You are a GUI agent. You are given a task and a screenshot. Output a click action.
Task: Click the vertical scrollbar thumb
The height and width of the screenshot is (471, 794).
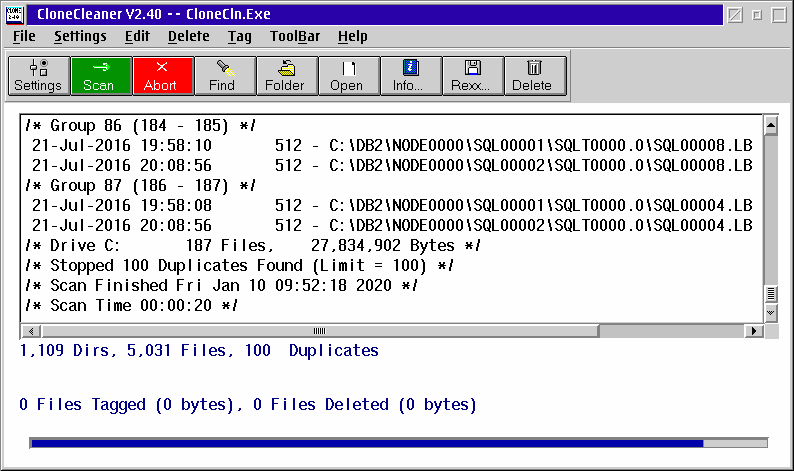[770, 294]
